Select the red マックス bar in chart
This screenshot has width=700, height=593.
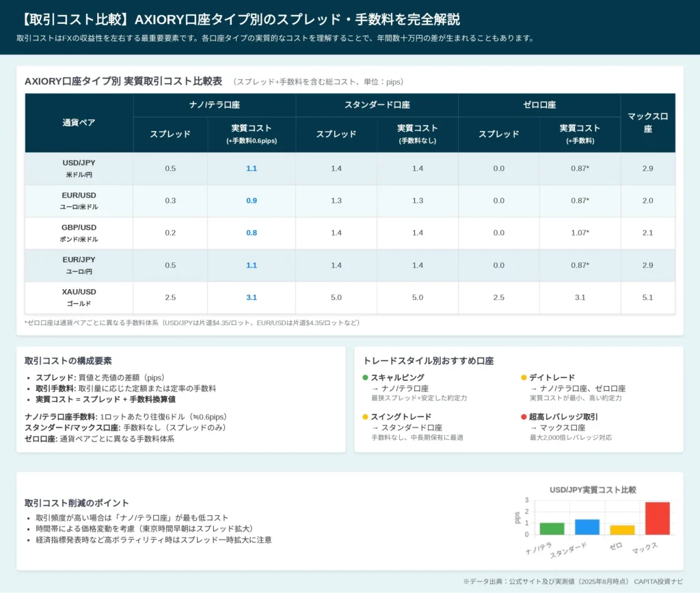click(x=658, y=519)
